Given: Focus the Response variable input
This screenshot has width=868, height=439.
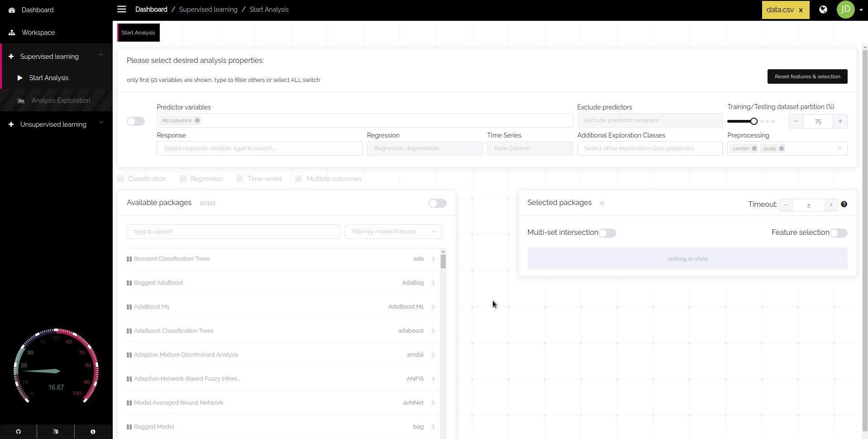Looking at the screenshot, I should [259, 148].
